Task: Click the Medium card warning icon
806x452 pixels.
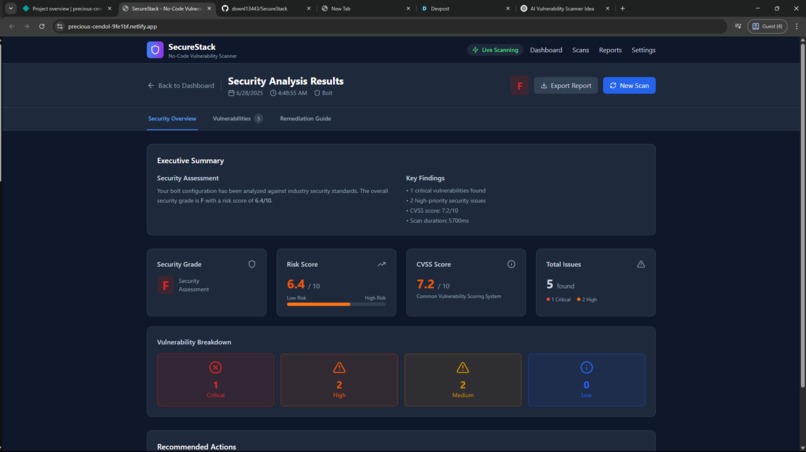Action: [463, 367]
